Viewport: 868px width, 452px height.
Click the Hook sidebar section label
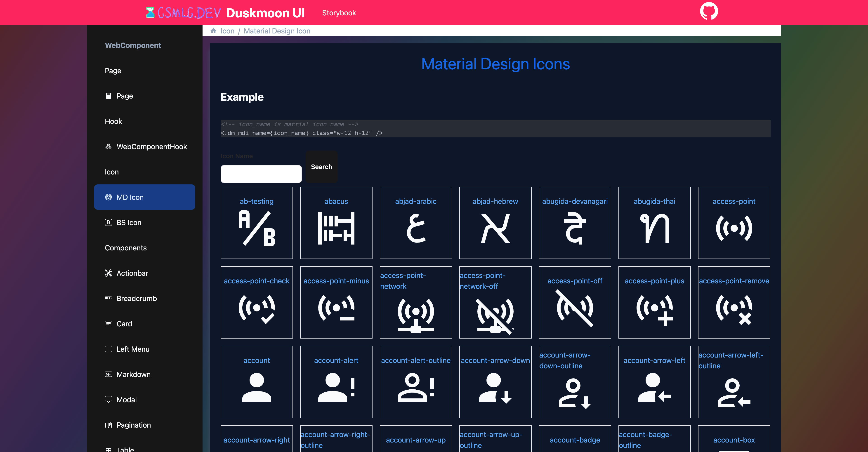point(113,121)
